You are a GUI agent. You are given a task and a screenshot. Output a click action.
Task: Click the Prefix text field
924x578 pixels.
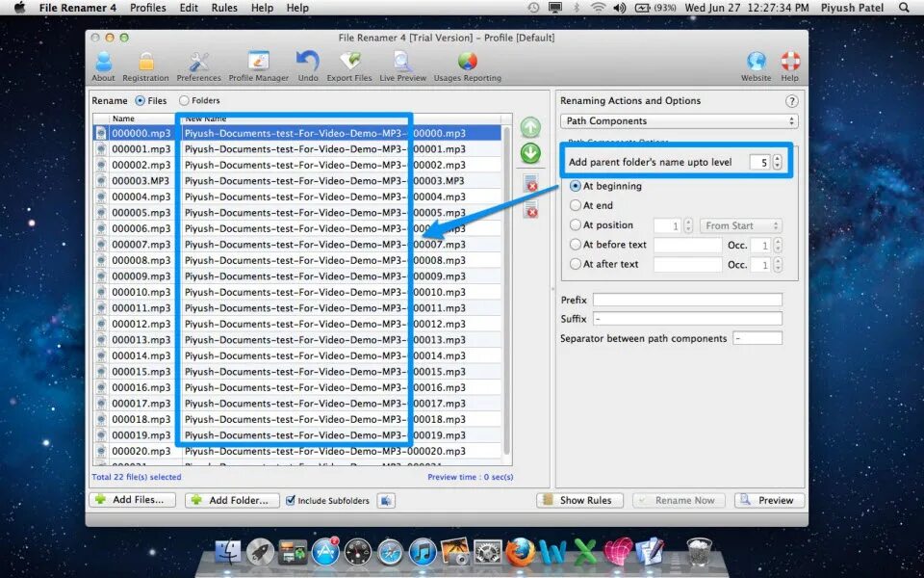(x=687, y=300)
